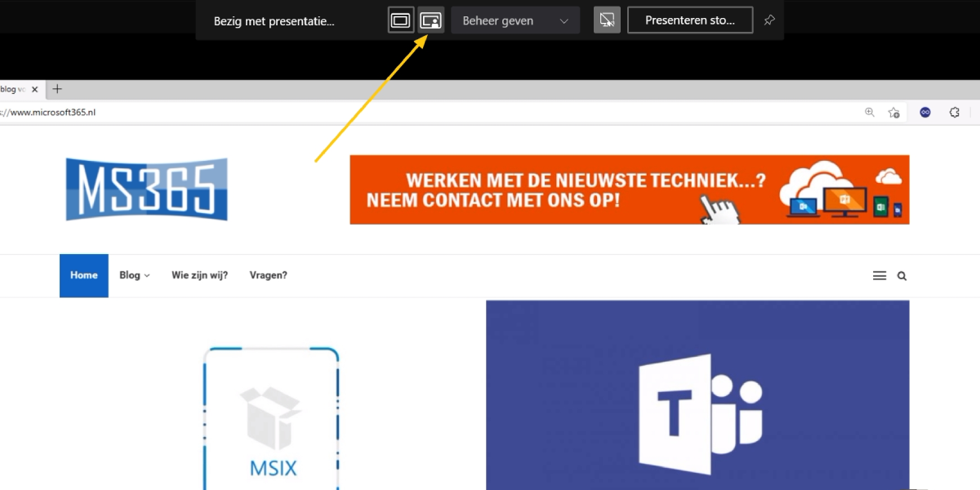Open the hamburger menu on the site
The image size is (980, 490).
880,276
